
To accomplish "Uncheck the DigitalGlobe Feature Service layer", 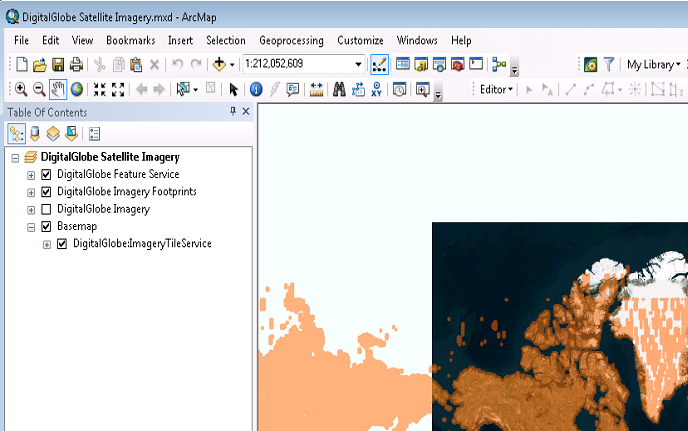I will (x=46, y=174).
